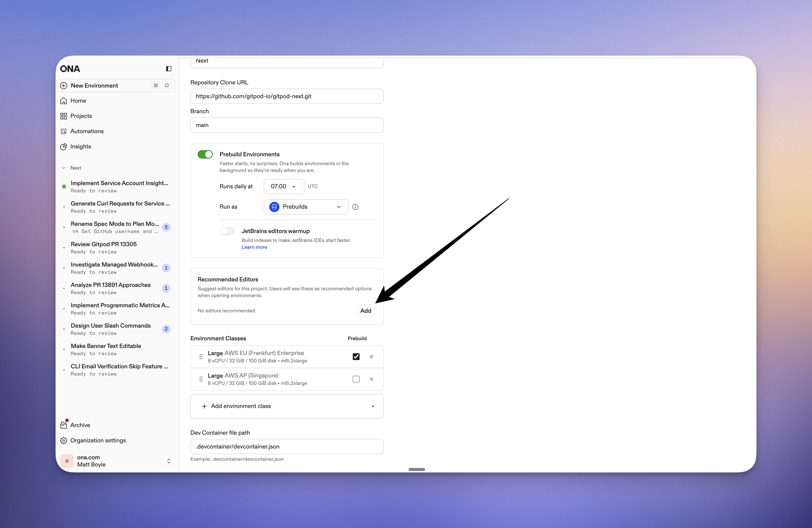Screen dimensions: 812x528
Task: Grab the drag handle of AWS EU (Frankfurt) class
Action: coord(201,356)
